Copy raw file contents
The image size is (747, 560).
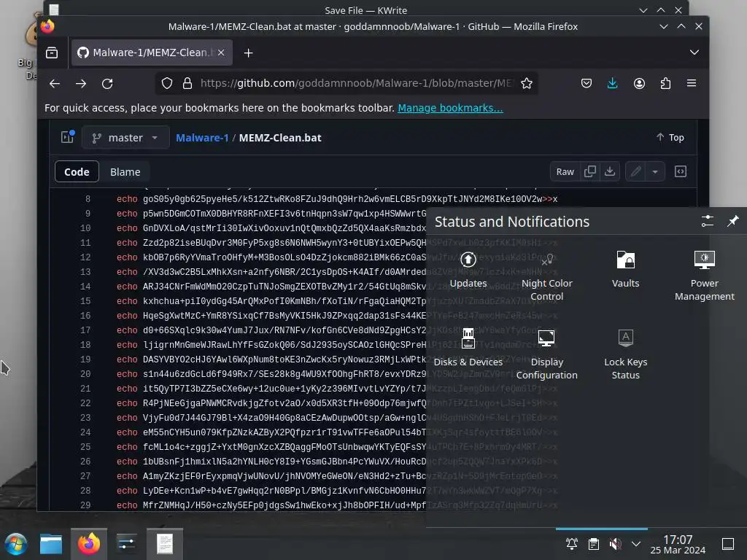[589, 171]
